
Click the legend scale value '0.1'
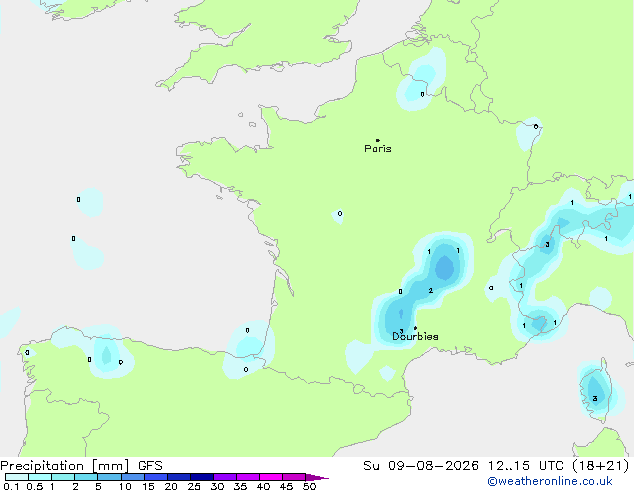point(11,486)
